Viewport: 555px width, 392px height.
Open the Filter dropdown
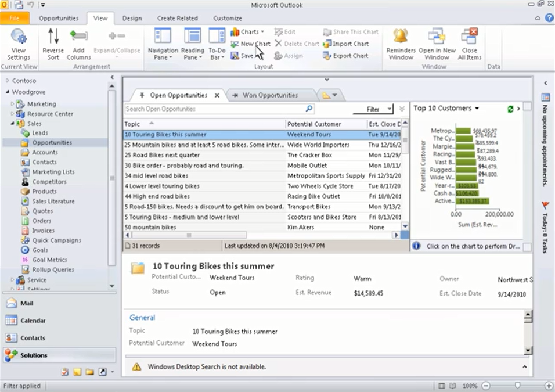[373, 109]
